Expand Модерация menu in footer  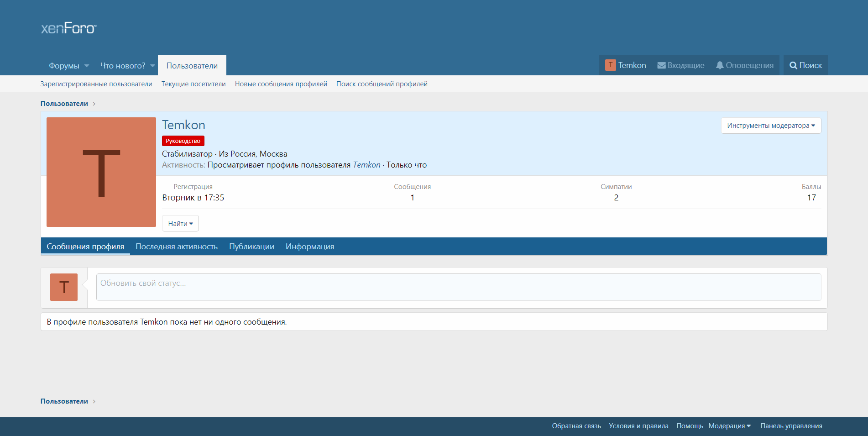point(729,426)
